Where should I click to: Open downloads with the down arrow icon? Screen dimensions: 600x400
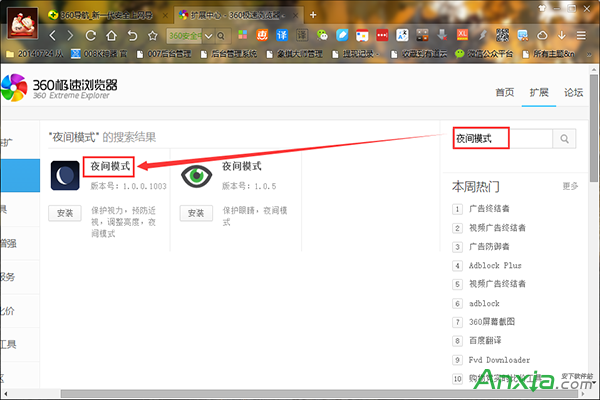click(561, 35)
